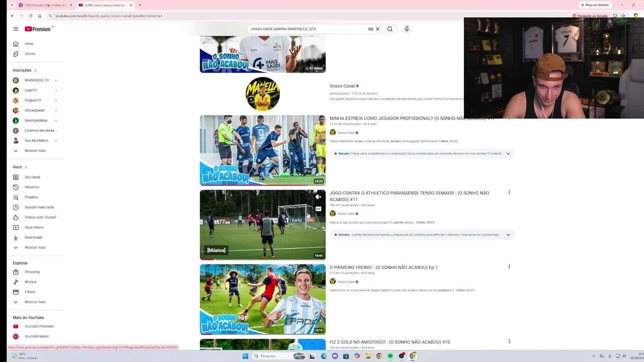644x362 pixels.
Task: Open Música under Explorar
Action: [x=30, y=282]
